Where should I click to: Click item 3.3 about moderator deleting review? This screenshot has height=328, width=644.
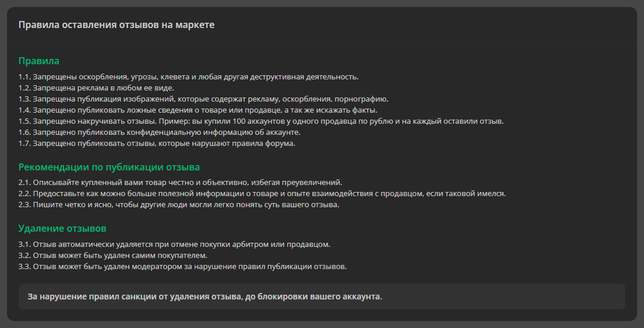click(182, 266)
